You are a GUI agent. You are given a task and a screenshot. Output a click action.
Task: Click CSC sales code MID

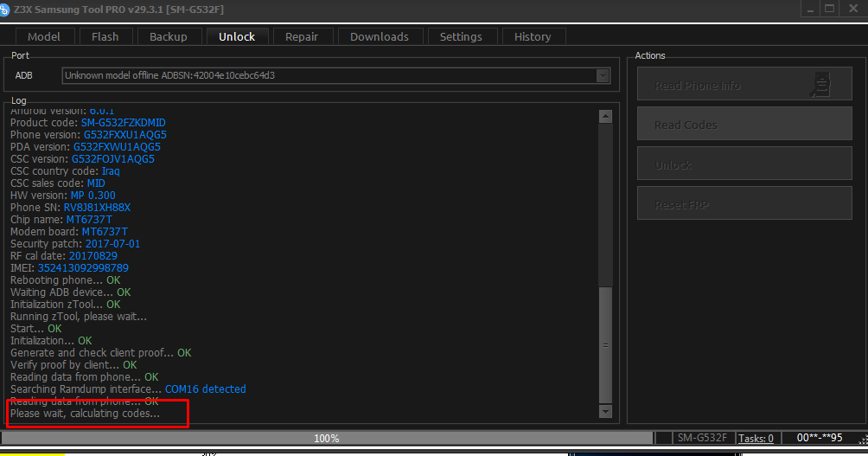(x=96, y=183)
